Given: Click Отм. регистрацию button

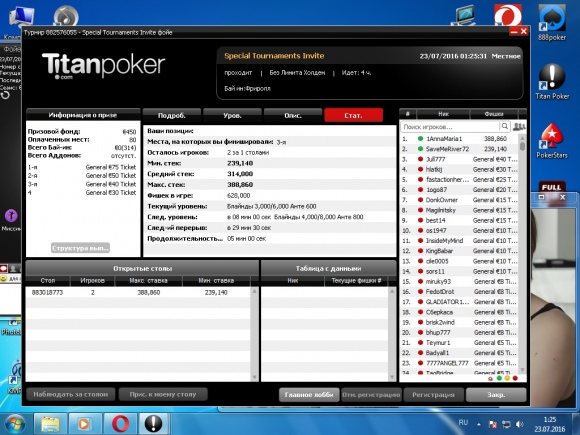Looking at the screenshot, I should 371,395.
